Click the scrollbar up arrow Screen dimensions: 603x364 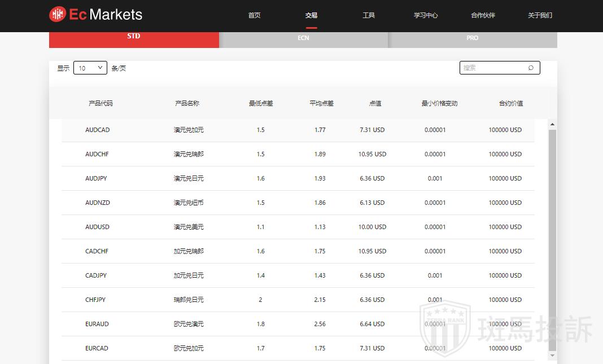552,124
